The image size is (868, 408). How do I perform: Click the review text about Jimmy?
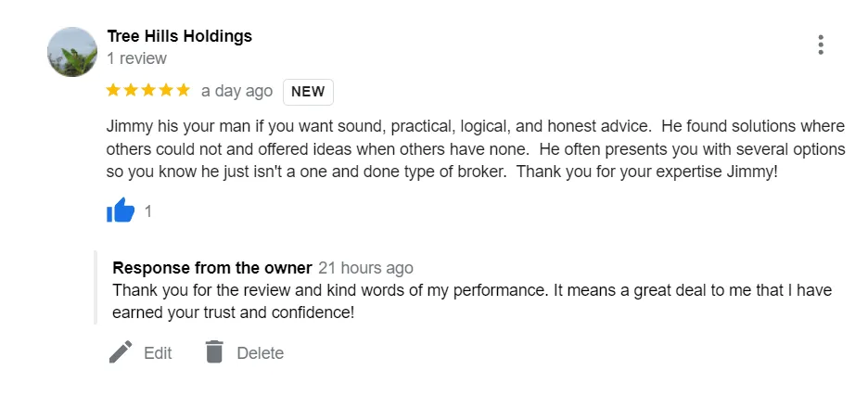tap(476, 149)
